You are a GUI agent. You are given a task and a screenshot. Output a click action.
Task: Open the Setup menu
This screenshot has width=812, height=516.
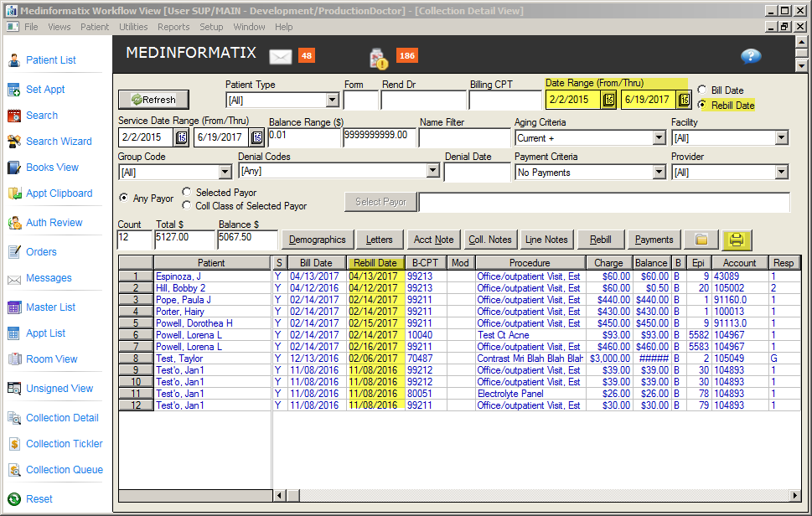pos(211,27)
